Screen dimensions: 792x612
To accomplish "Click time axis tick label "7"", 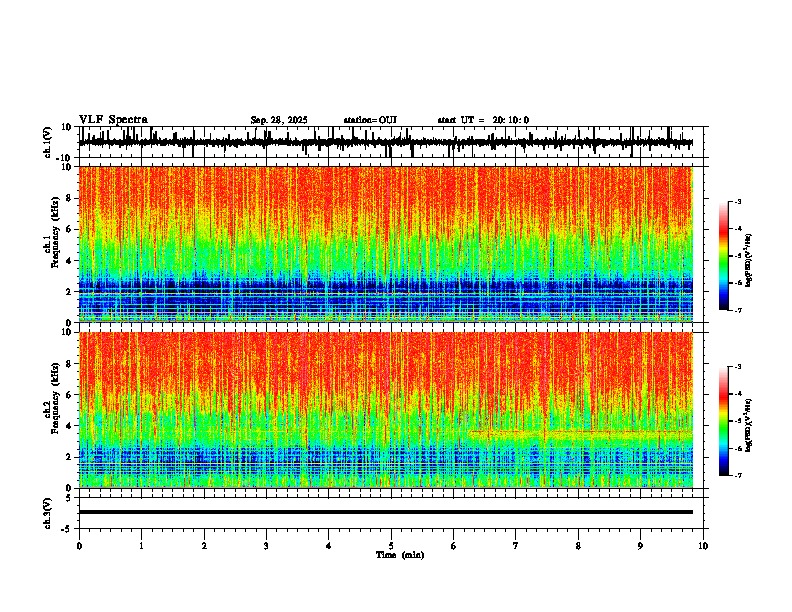I will 516,546.
